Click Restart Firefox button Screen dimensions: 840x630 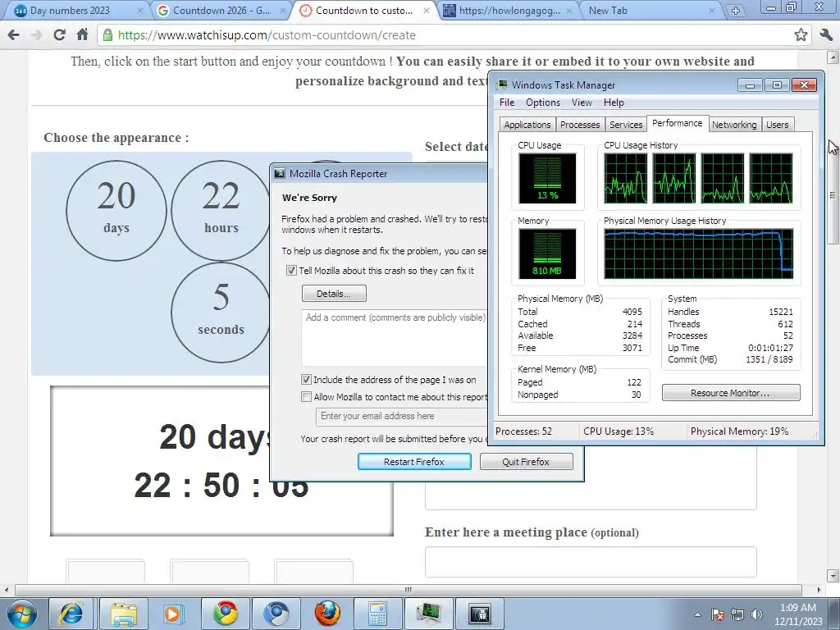[x=414, y=462]
